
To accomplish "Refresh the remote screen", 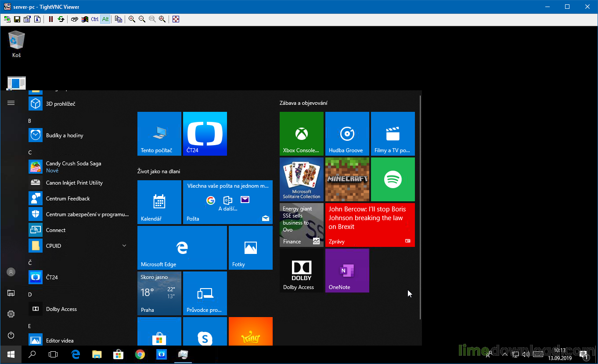I will click(61, 19).
